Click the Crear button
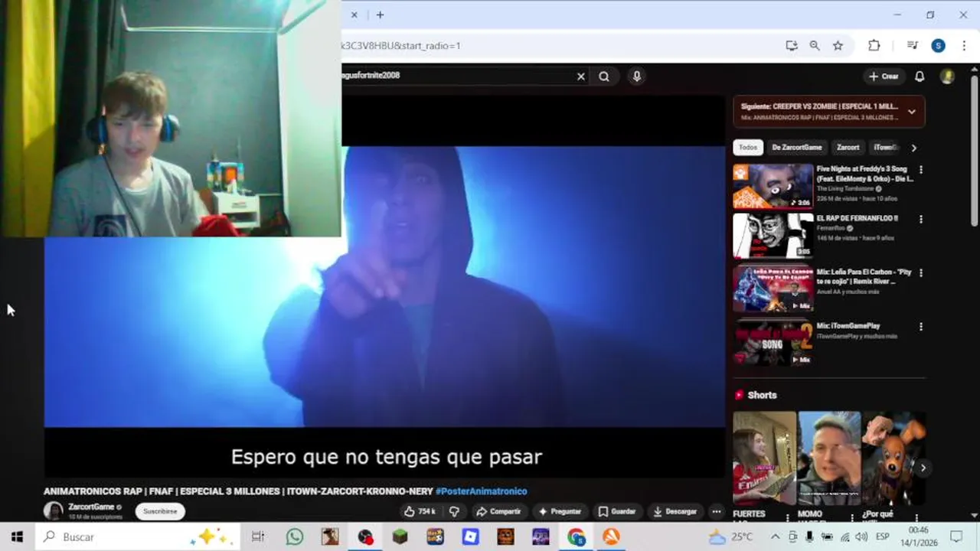Image resolution: width=980 pixels, height=551 pixels. (x=884, y=77)
